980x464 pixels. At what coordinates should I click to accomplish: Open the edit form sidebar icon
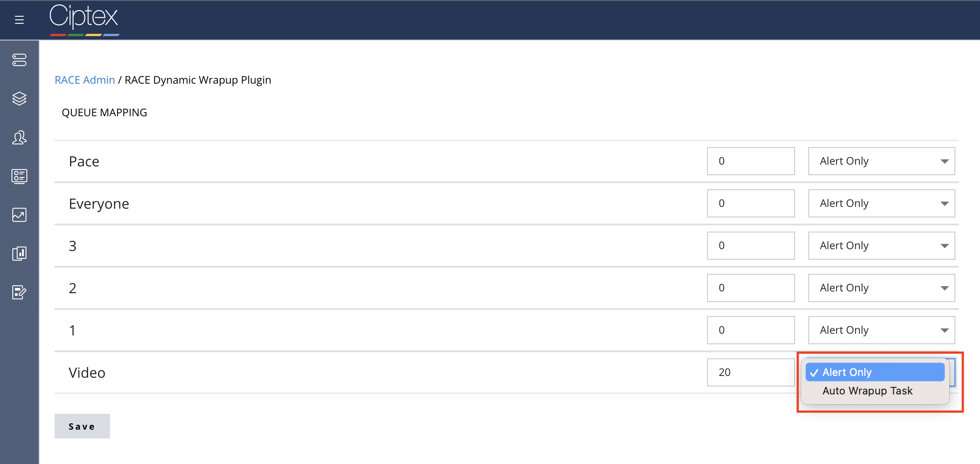(x=19, y=292)
